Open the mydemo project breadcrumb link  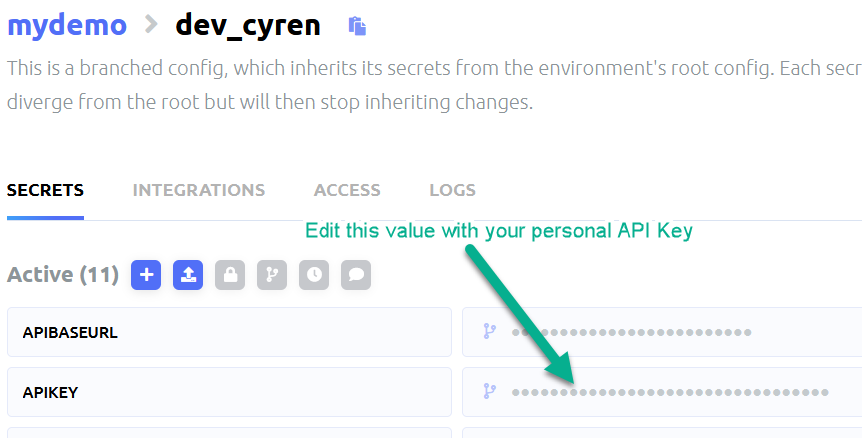point(67,24)
